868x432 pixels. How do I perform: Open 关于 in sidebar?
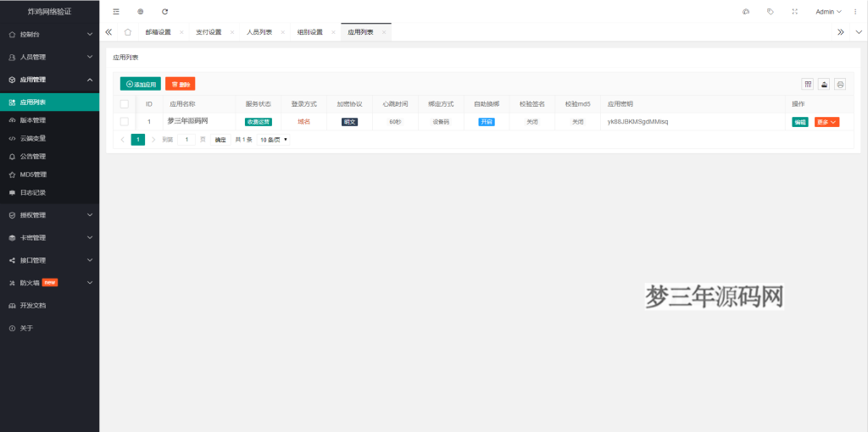(50, 328)
